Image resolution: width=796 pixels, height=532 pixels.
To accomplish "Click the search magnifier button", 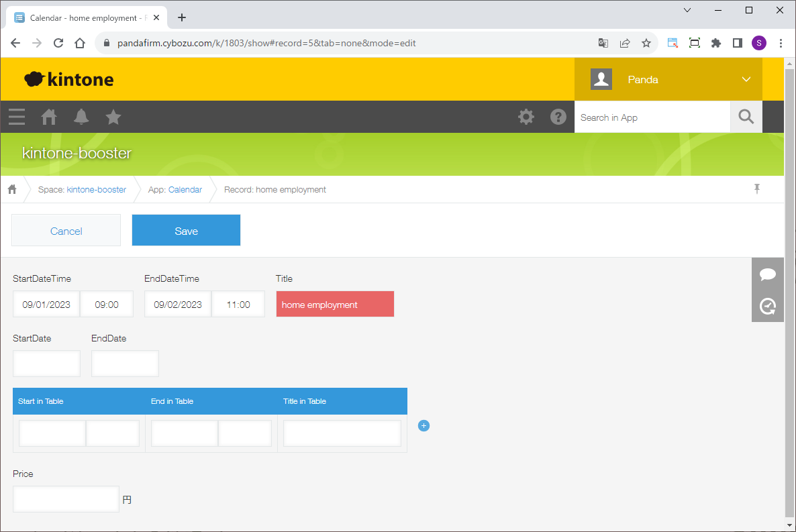I will (x=746, y=117).
